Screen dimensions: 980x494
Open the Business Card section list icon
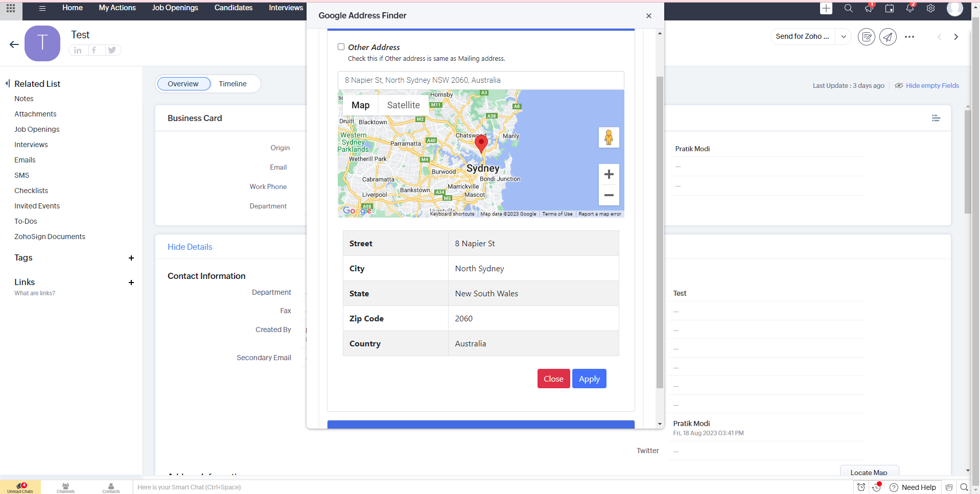point(936,118)
